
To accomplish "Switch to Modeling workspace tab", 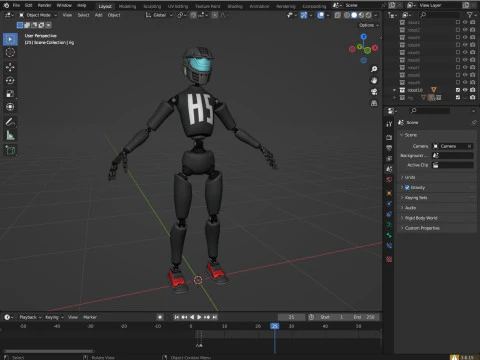I will [x=127, y=6].
